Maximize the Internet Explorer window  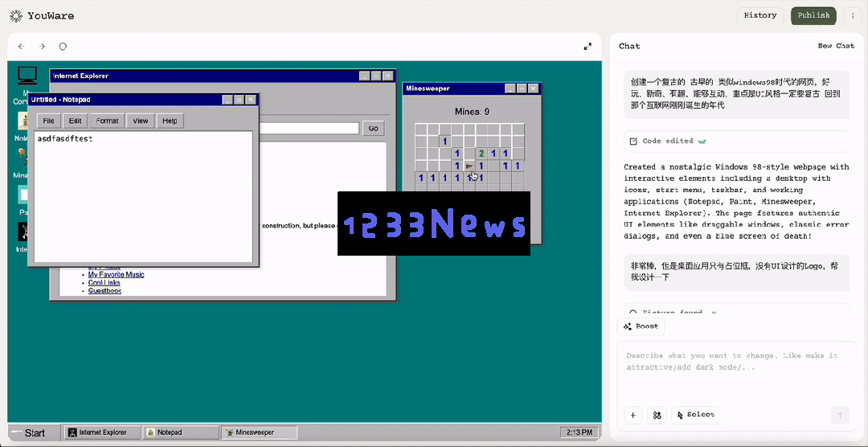[x=376, y=76]
